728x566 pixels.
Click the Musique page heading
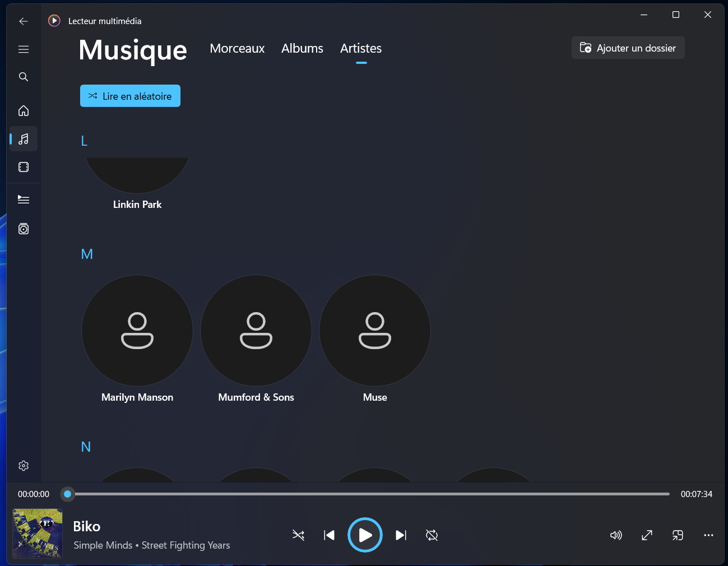133,50
